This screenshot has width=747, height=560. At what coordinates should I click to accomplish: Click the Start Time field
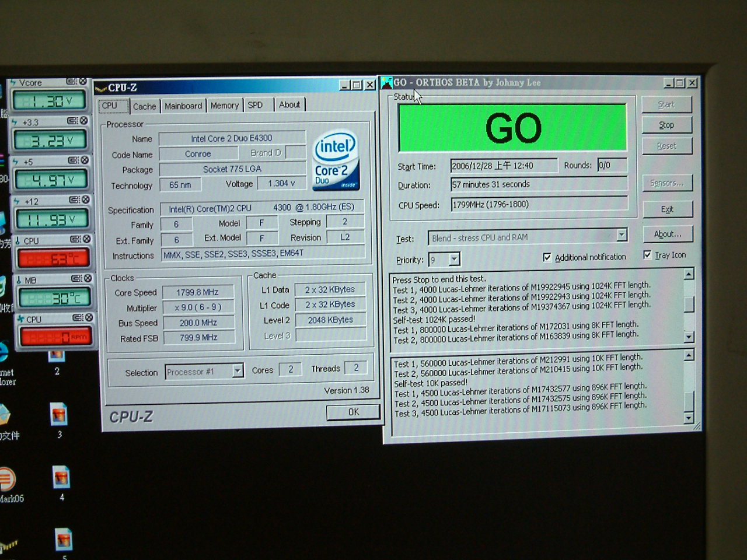click(504, 166)
